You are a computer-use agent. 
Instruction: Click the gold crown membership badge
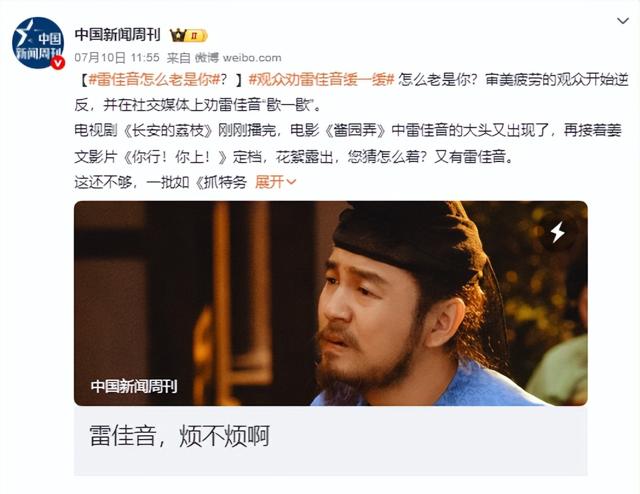(179, 36)
